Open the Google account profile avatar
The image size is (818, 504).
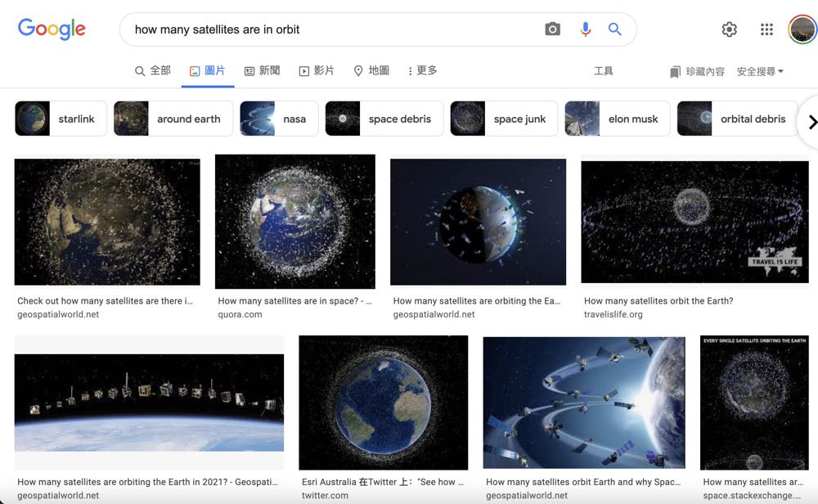(802, 29)
